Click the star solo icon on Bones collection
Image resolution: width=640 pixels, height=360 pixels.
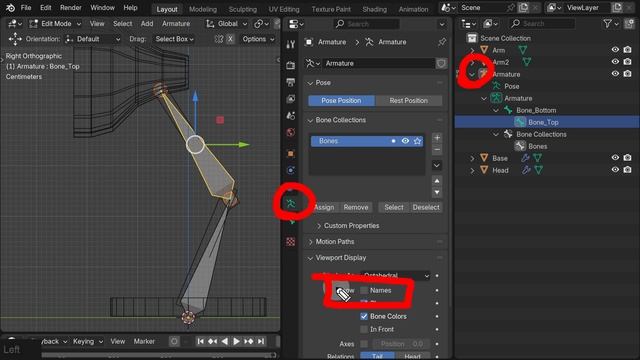(417, 141)
